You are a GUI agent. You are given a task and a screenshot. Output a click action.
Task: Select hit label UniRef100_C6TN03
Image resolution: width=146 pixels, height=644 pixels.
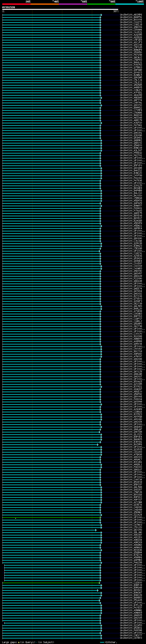point(131,525)
